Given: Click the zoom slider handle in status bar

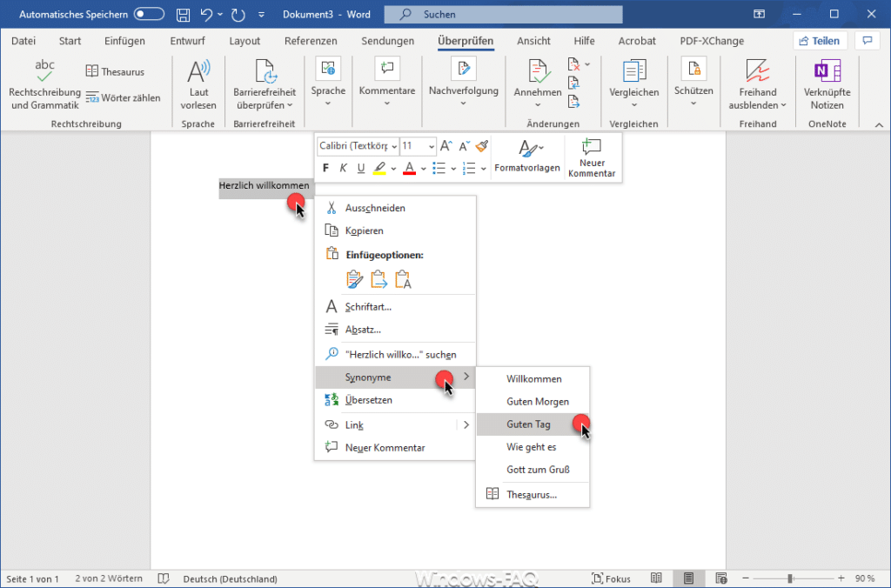Looking at the screenshot, I should [790, 578].
